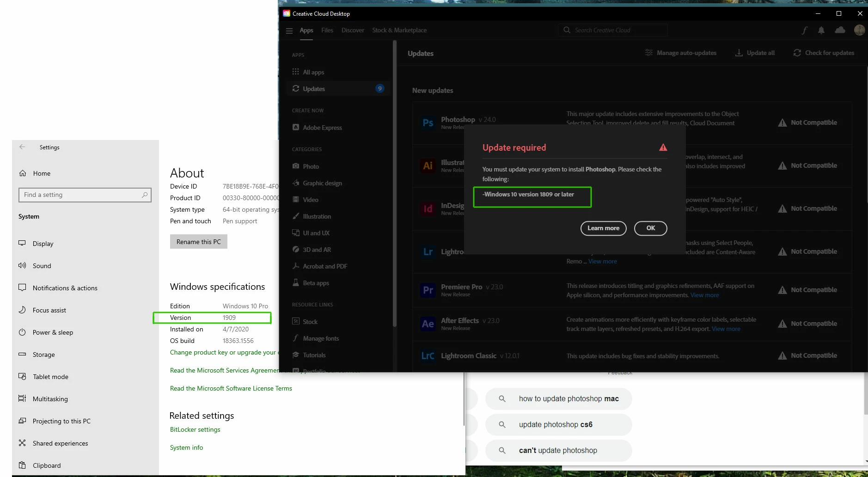Click the Photoshop app icon

pyautogui.click(x=428, y=123)
